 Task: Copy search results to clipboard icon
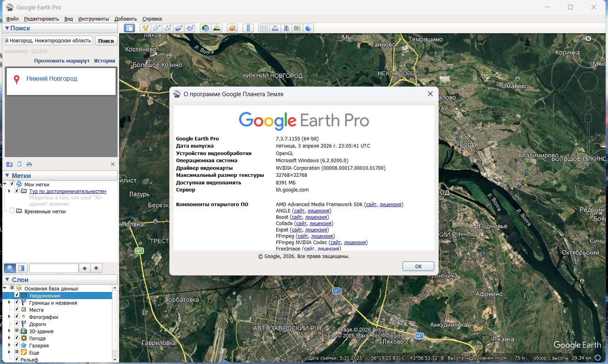tap(19, 164)
